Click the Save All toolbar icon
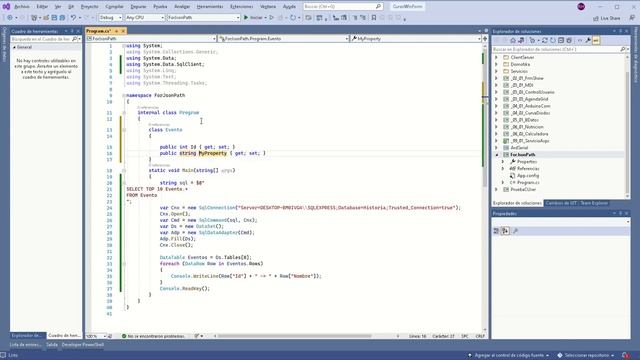640x360 pixels. tap(62, 18)
